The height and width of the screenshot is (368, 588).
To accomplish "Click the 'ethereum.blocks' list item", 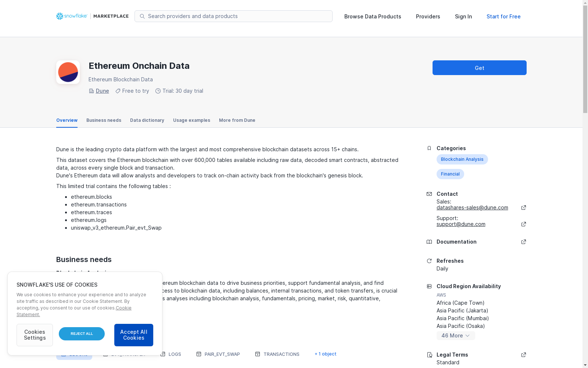I will click(x=92, y=197).
